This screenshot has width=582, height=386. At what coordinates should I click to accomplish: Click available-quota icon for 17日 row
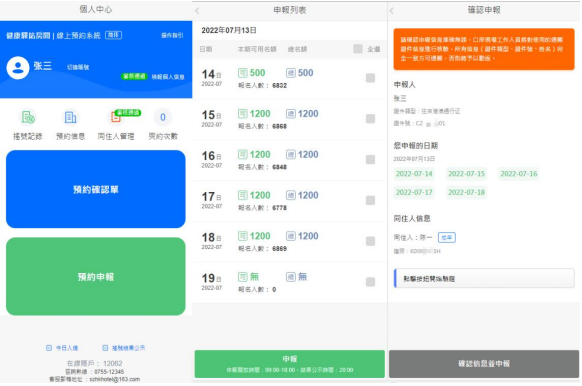[243, 195]
